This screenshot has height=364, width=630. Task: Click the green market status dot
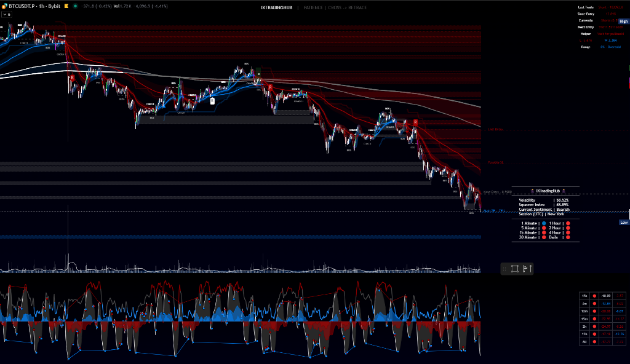click(75, 6)
